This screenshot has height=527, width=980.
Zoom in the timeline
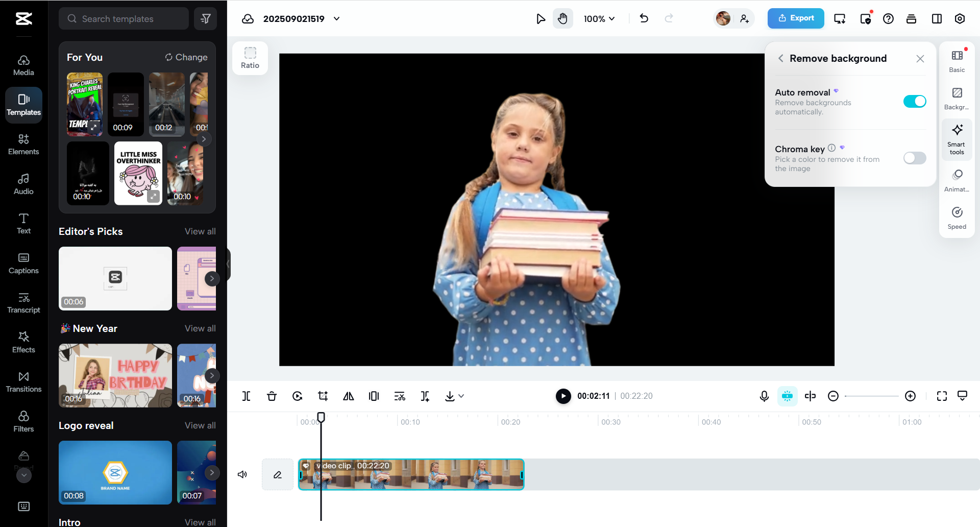[x=910, y=396]
